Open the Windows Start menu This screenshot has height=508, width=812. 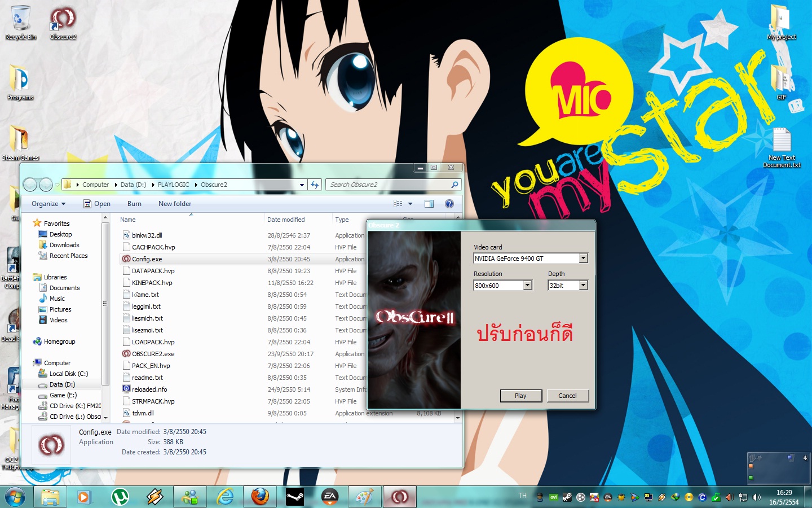[x=15, y=497]
